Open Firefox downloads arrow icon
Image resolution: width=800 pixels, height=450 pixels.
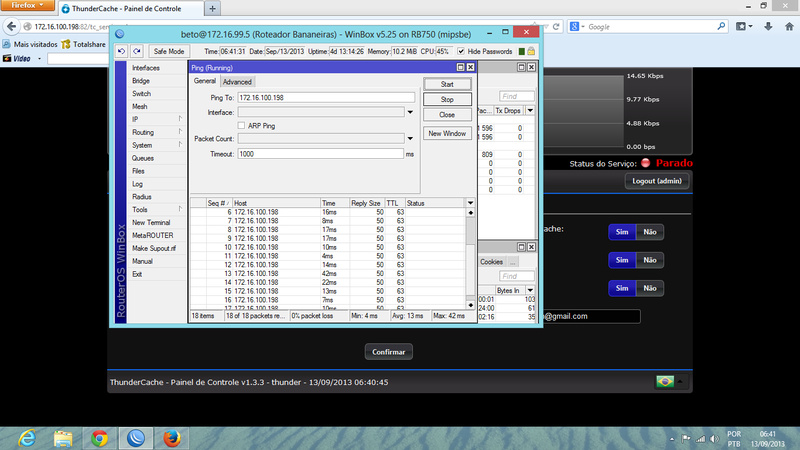(768, 26)
